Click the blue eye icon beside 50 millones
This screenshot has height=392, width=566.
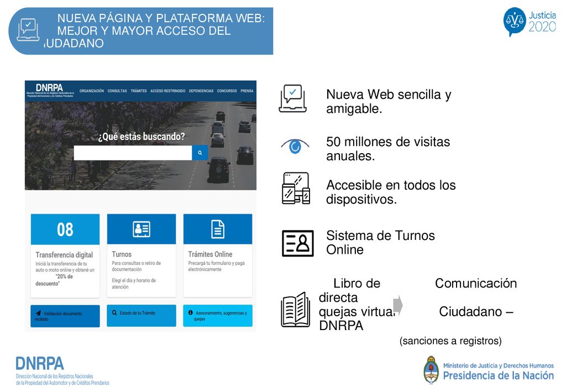pyautogui.click(x=295, y=146)
